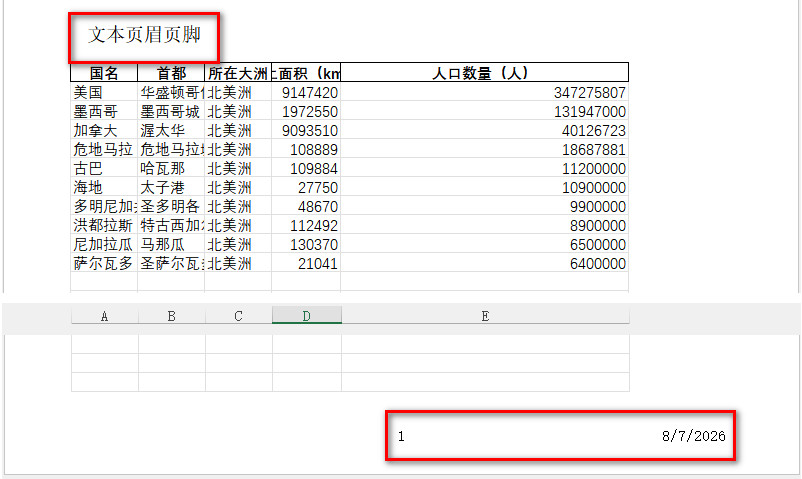Select the area value 48670
This screenshot has width=802, height=479.
point(306,206)
